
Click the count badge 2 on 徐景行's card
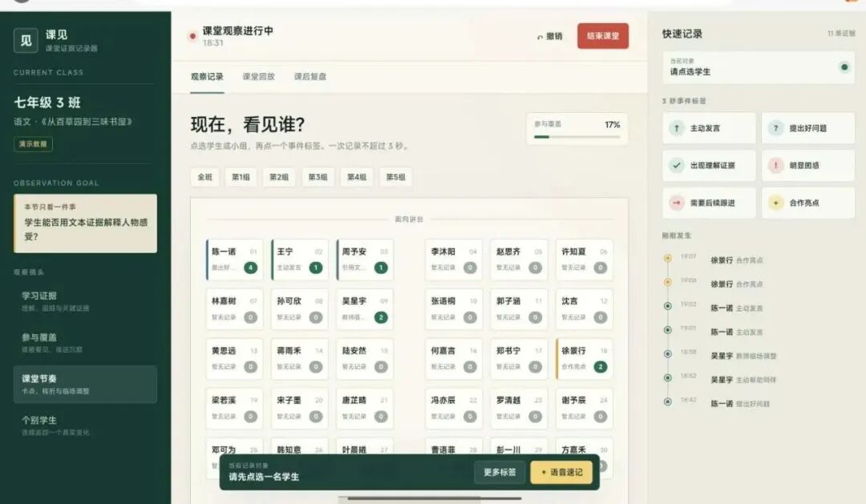click(601, 366)
